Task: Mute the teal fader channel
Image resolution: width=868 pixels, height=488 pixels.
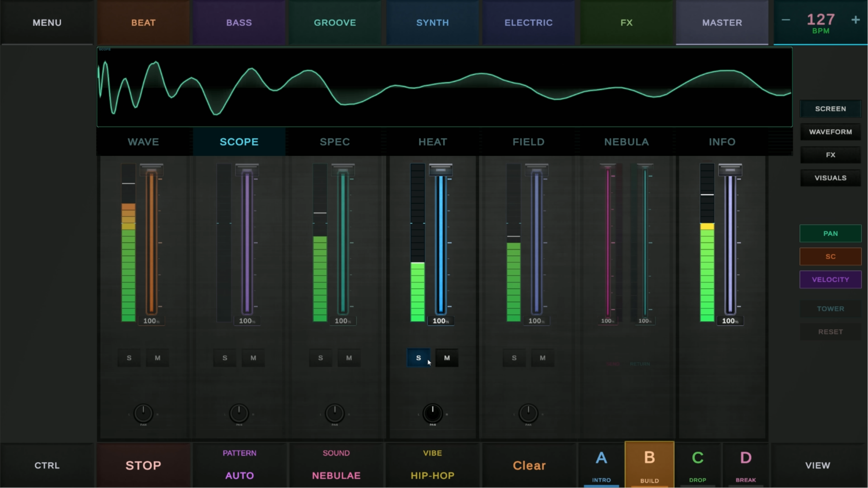Action: [x=349, y=358]
